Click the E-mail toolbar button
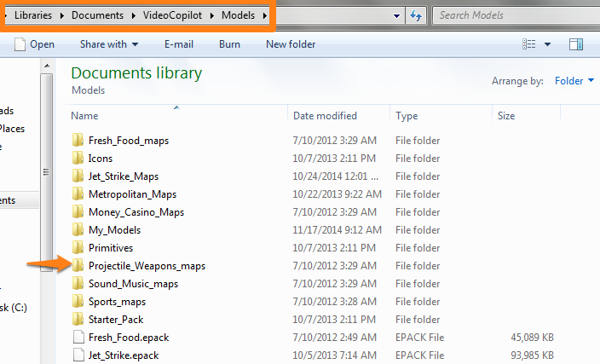The height and width of the screenshot is (364, 600). 181,44
